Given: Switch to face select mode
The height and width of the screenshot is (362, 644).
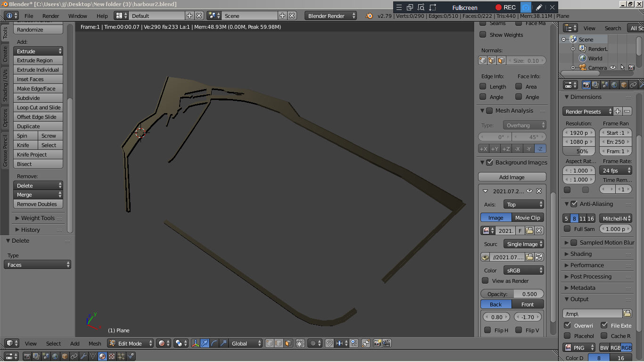Looking at the screenshot, I should click(x=288, y=343).
